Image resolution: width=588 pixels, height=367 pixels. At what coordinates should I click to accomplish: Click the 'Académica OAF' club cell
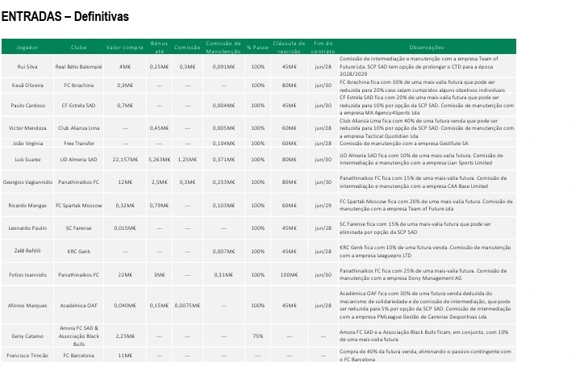(x=78, y=306)
